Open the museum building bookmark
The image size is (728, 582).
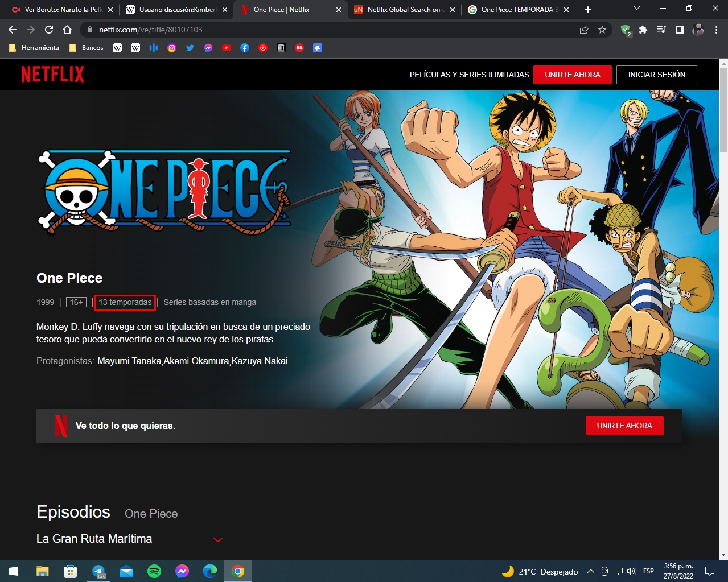(281, 48)
